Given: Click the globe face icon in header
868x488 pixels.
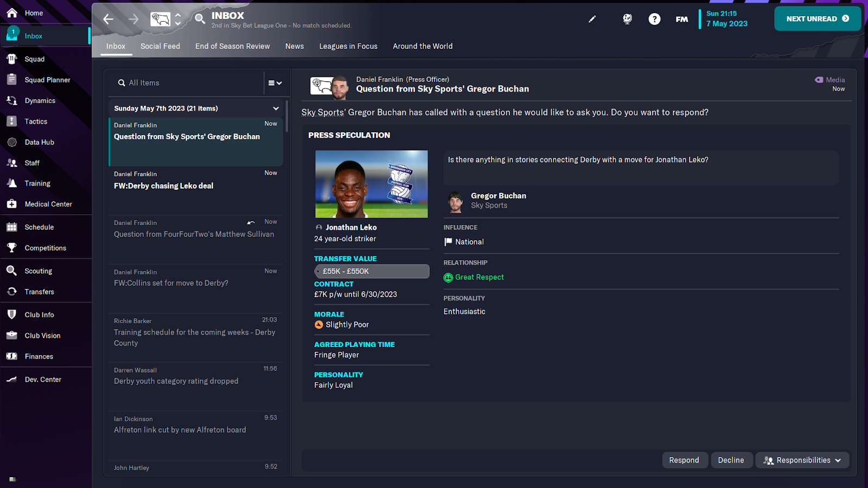Looking at the screenshot, I should click(x=627, y=19).
